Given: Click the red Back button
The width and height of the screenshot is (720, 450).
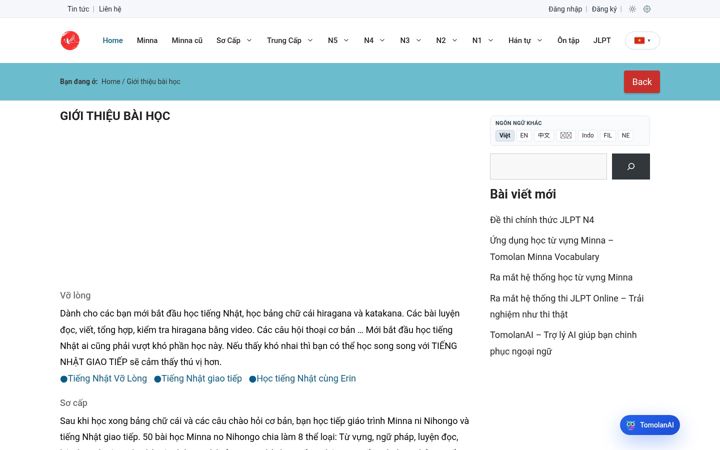Looking at the screenshot, I should click(x=641, y=82).
